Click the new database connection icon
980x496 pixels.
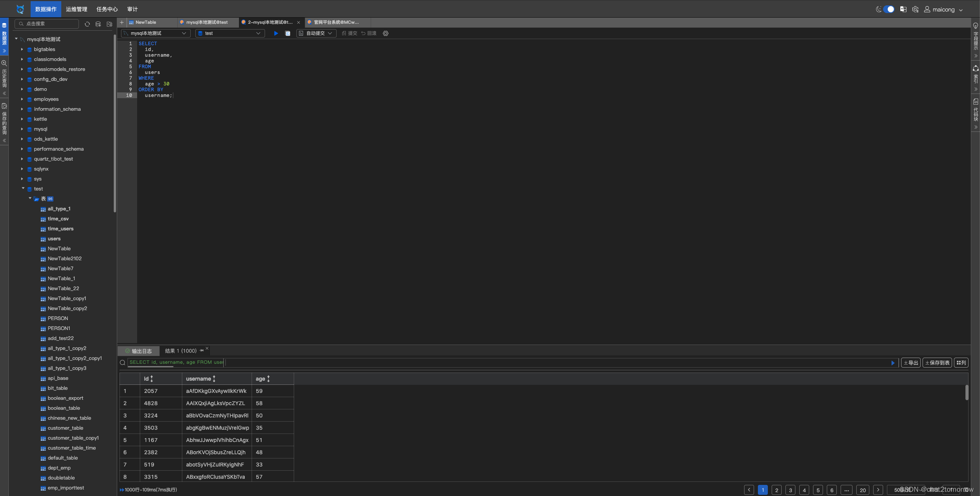tap(98, 24)
